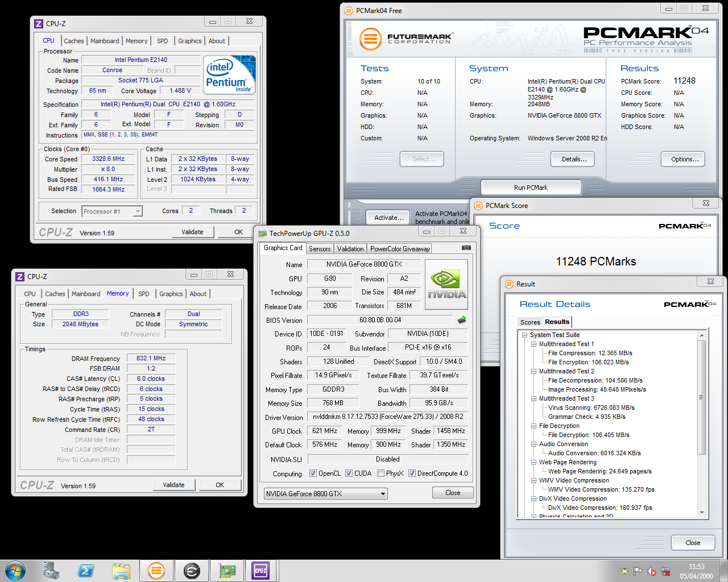Open the Windows Start orb
Viewport: 728px width, 582px height.
coord(15,571)
